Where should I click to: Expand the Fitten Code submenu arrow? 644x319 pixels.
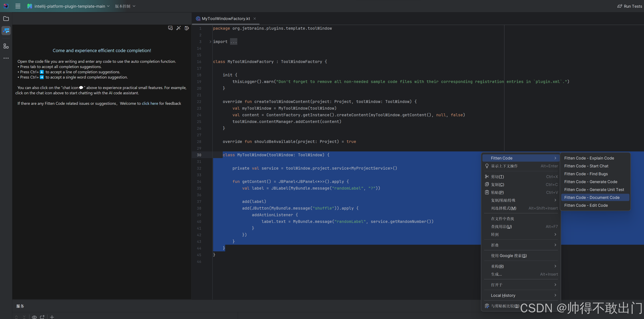coord(555,158)
